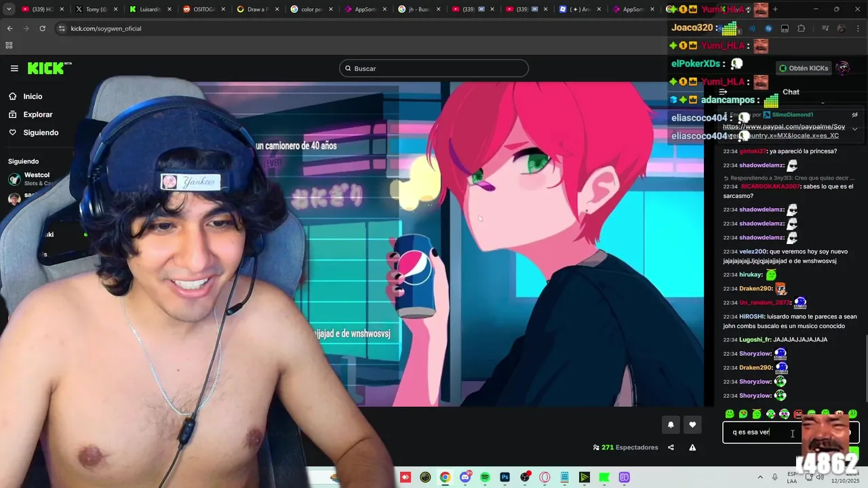Open Spotify from the taskbar
Viewport: 868px width, 488px height.
(485, 477)
